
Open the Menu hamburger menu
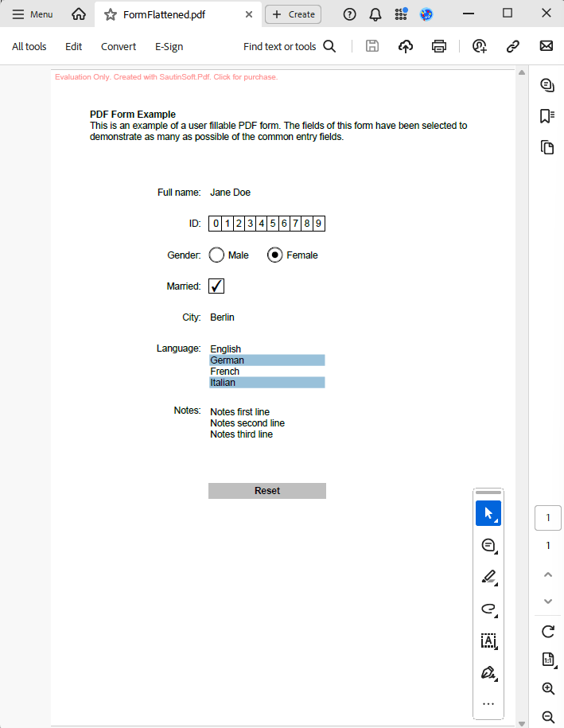point(33,14)
